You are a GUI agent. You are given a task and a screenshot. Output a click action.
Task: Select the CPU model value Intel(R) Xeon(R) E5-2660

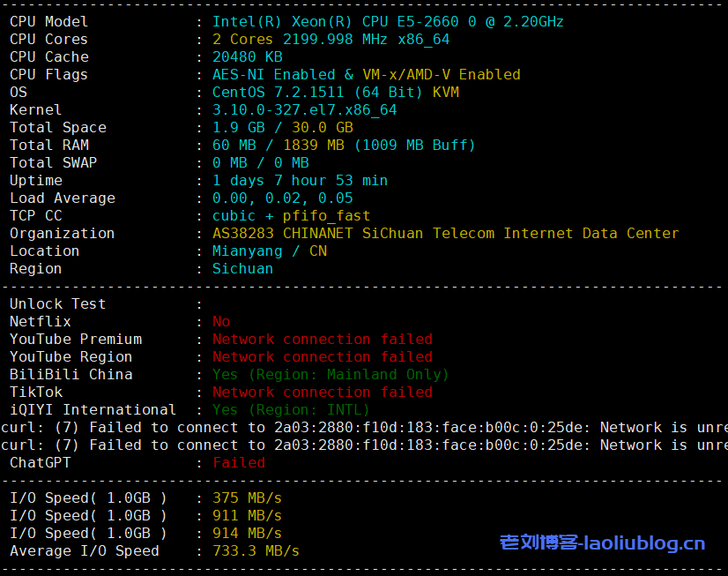click(388, 22)
